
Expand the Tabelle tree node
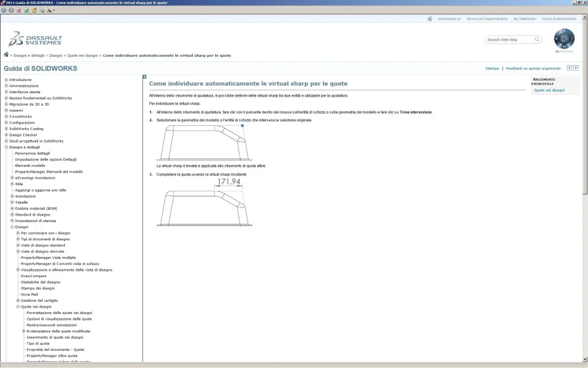tap(12, 202)
